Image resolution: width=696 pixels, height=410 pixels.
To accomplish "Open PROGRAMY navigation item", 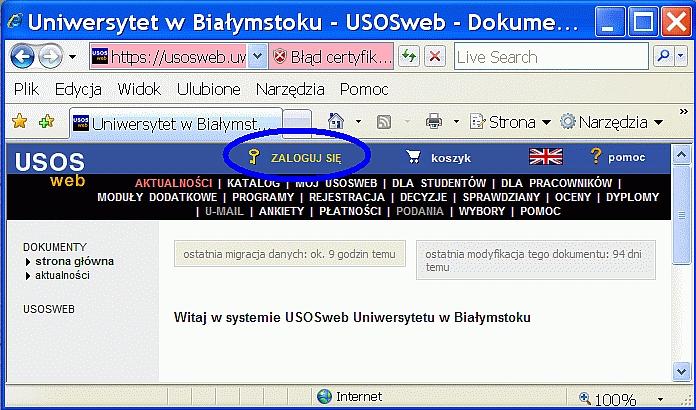I will 263,197.
